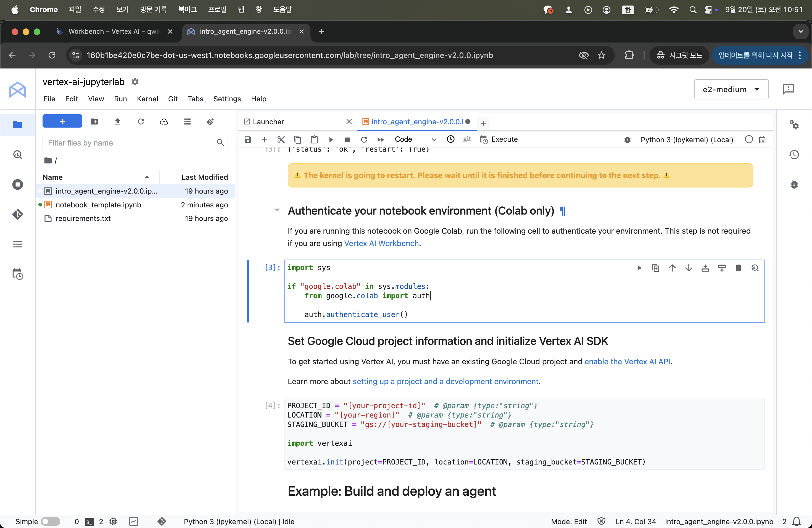Viewport: 812px width, 528px height.
Task: Open Running Terminals and Kernels sidebar panel
Action: (x=17, y=184)
